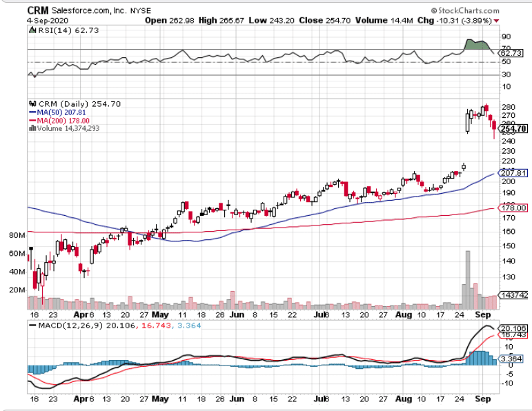This screenshot has width=532, height=411.
Task: Click the May label on price panel axis
Action: pos(160,314)
